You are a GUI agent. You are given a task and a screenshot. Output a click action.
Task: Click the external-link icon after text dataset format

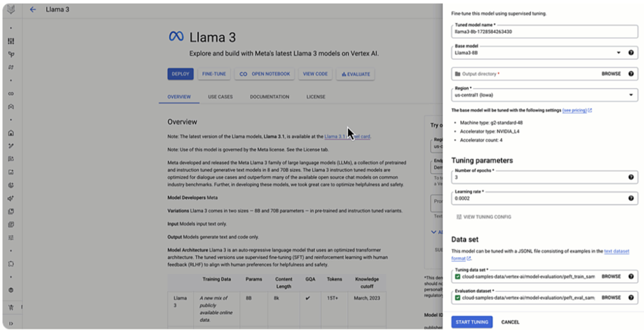point(469,258)
